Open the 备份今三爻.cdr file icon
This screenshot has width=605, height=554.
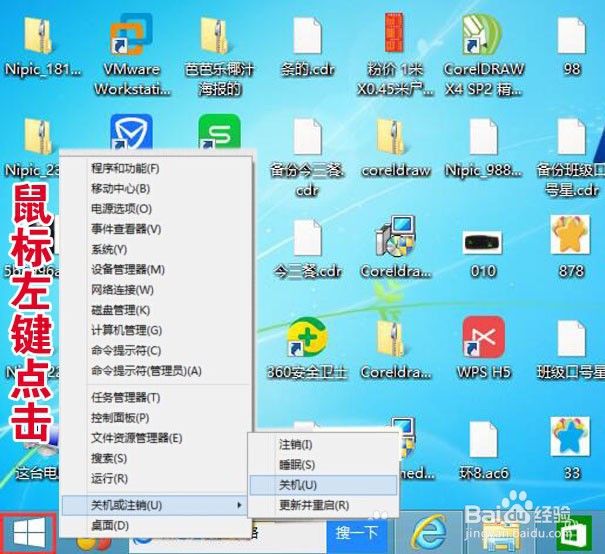[x=308, y=137]
